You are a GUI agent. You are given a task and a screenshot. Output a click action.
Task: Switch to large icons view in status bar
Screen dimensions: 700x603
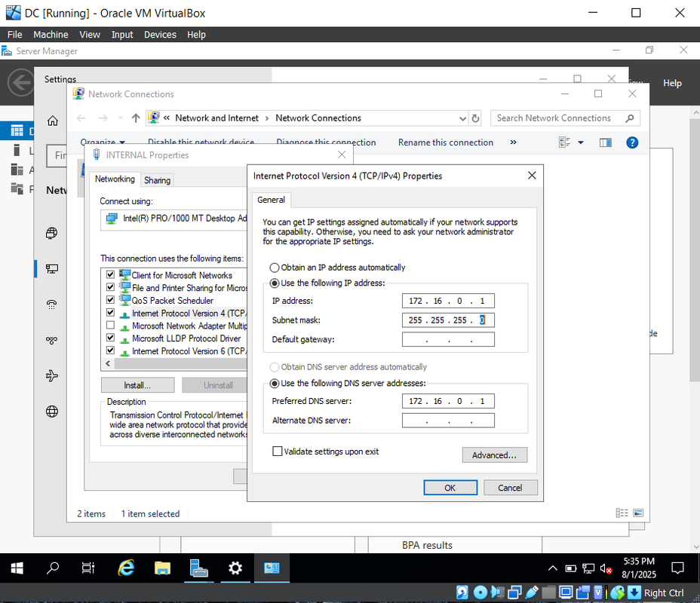pyautogui.click(x=638, y=513)
